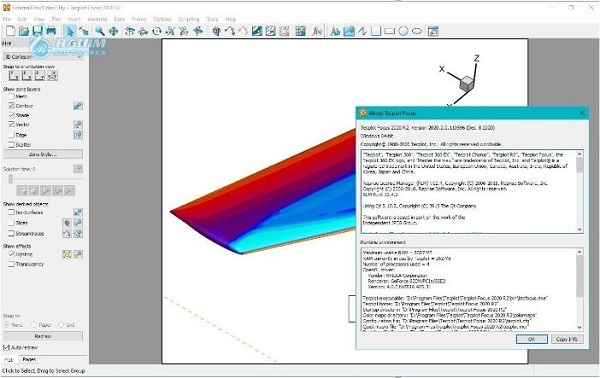
Task: Click the light source sun icon beside Lighting
Action: click(67, 254)
